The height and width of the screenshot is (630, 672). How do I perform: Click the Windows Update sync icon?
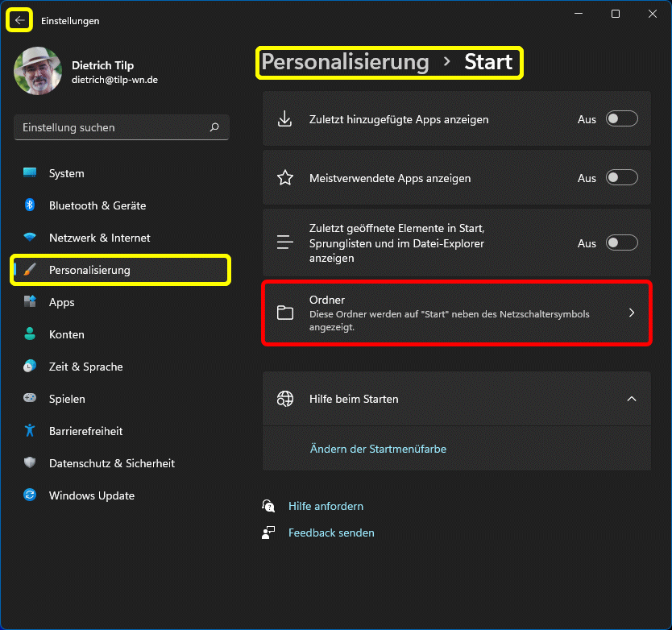pos(30,495)
